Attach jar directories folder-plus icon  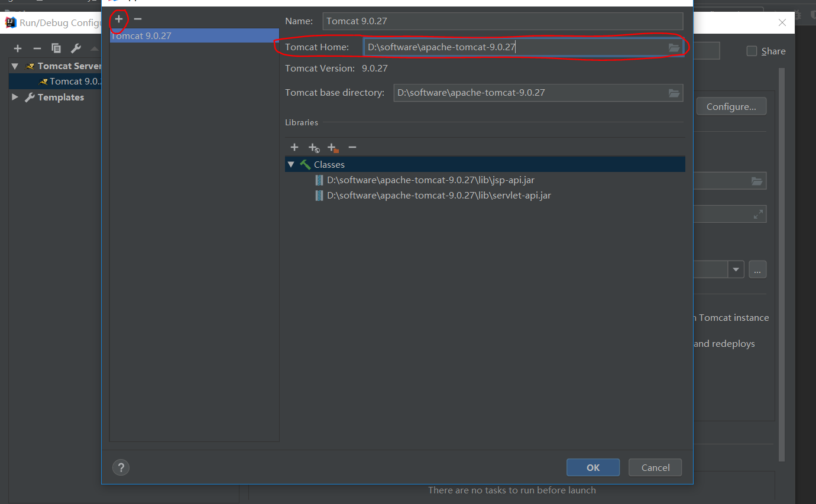pos(333,148)
